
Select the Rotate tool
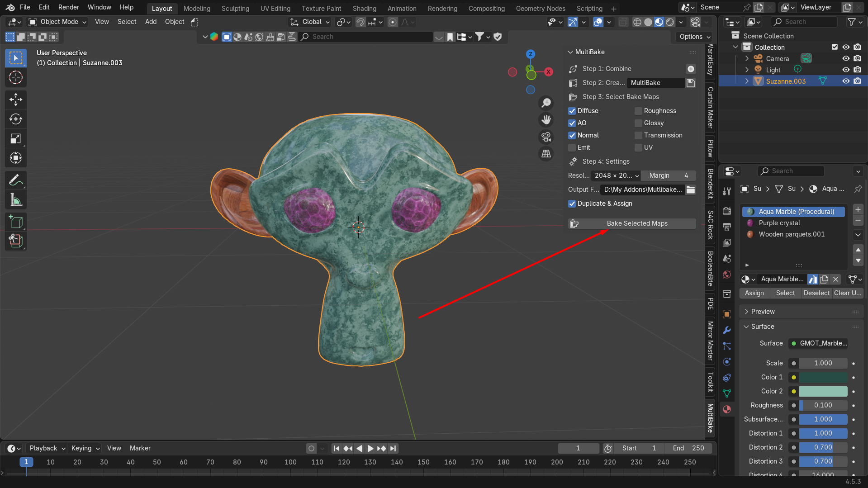click(16, 119)
